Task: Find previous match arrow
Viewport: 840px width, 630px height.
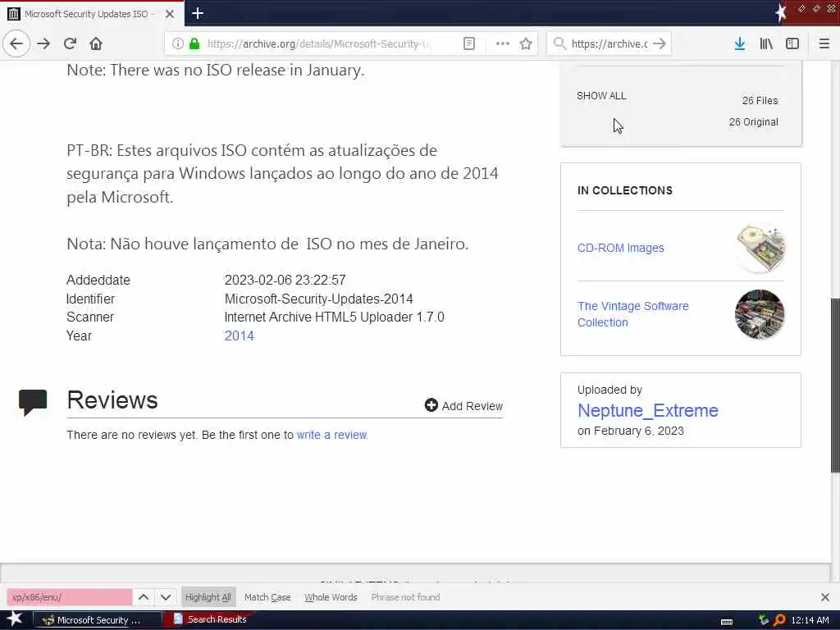Action: 144,597
